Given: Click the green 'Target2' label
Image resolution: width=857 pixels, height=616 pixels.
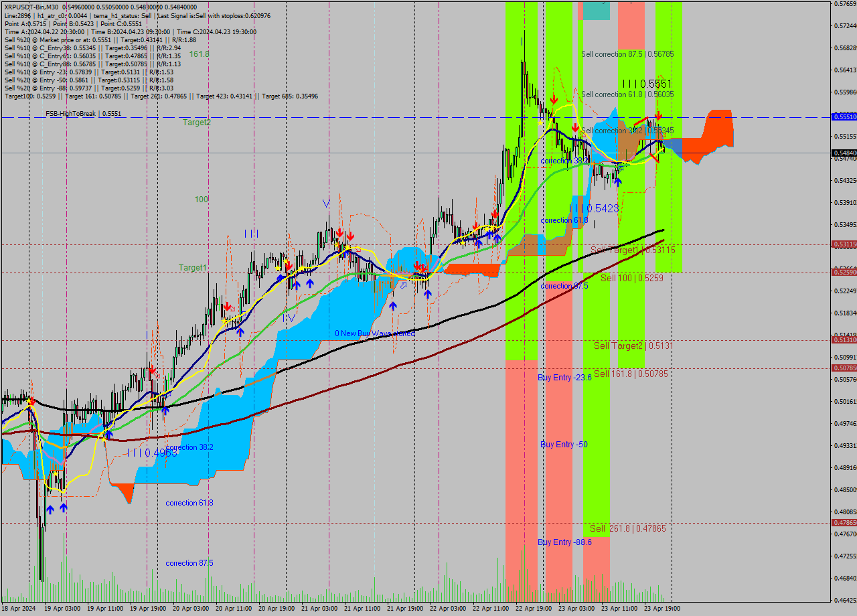Looking at the screenshot, I should (197, 123).
